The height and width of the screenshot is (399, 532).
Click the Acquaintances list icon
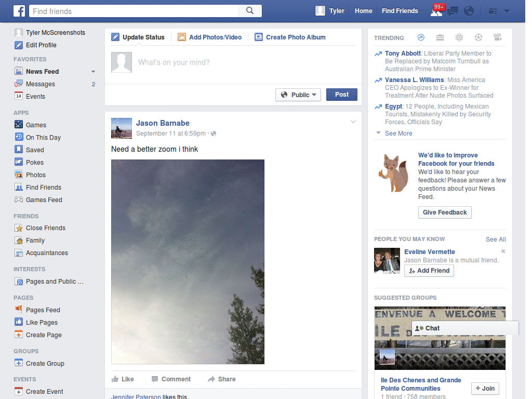coord(19,253)
